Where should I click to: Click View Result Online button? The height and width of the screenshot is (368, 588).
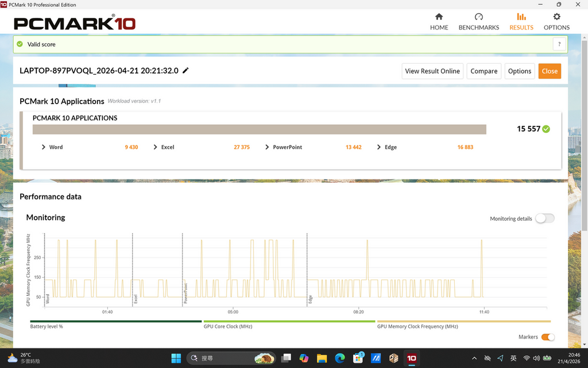pyautogui.click(x=432, y=71)
